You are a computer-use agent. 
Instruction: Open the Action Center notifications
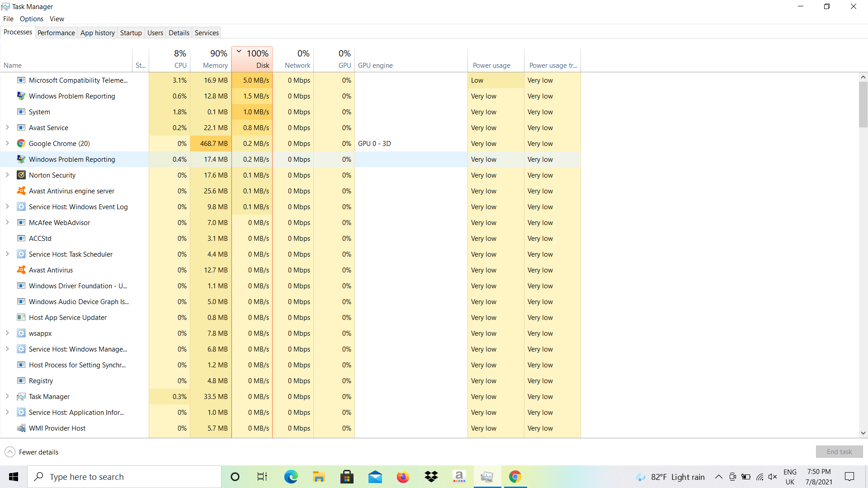click(x=849, y=477)
